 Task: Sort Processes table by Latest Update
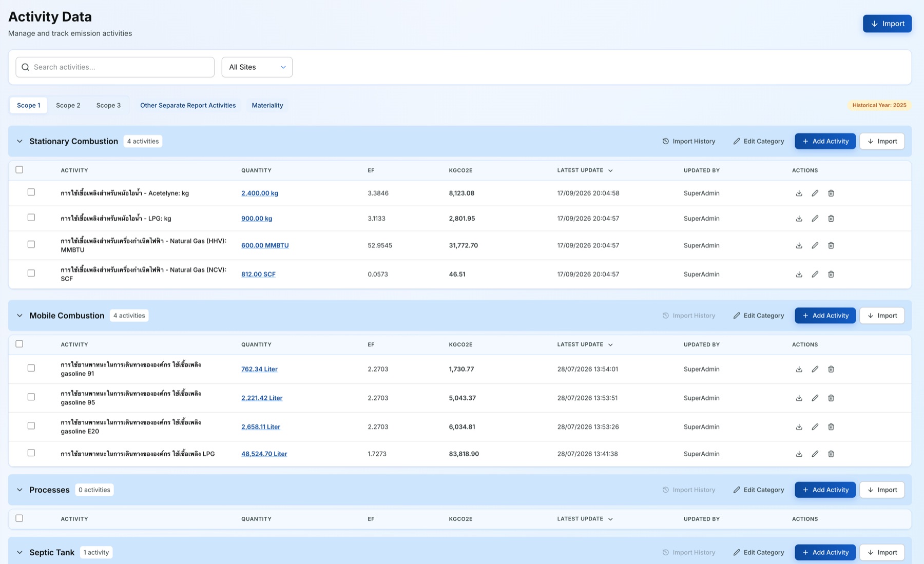coord(585,519)
